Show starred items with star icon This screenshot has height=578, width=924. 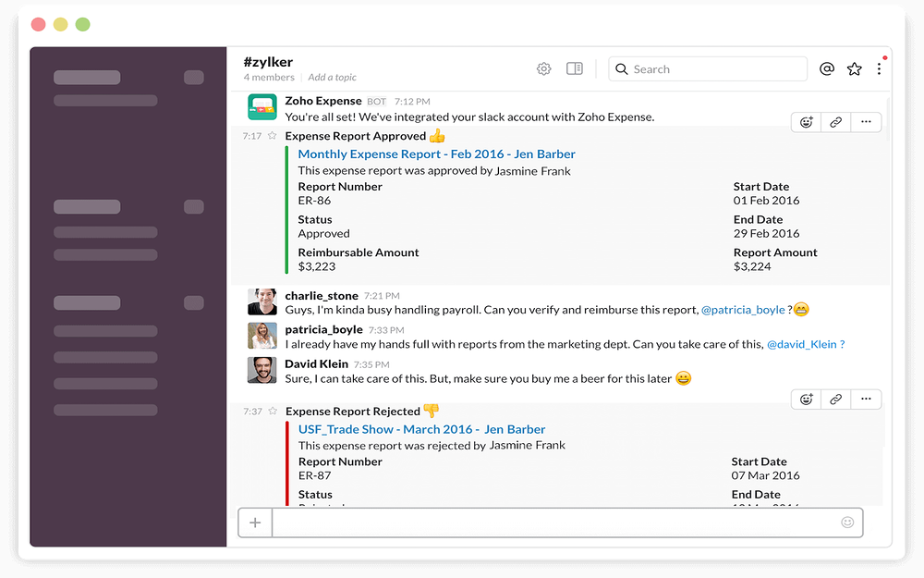pos(855,69)
